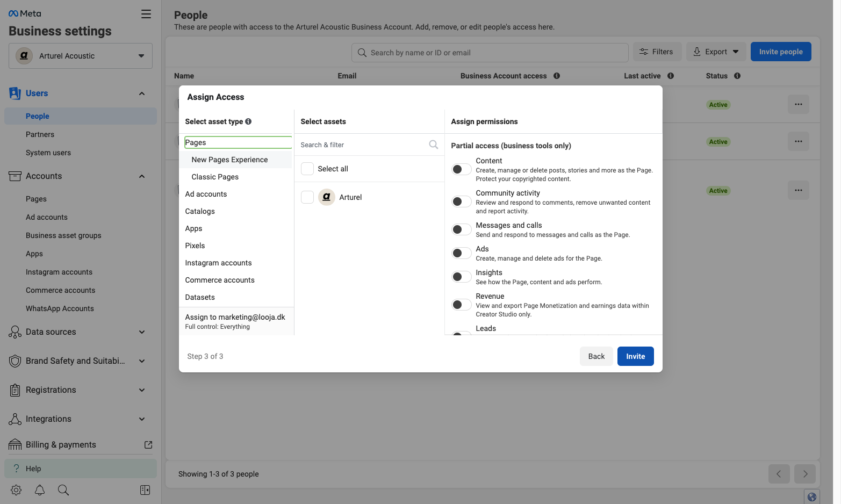Image resolution: width=841 pixels, height=504 pixels.
Task: Open settings gear icon in sidebar footer
Action: (16, 490)
